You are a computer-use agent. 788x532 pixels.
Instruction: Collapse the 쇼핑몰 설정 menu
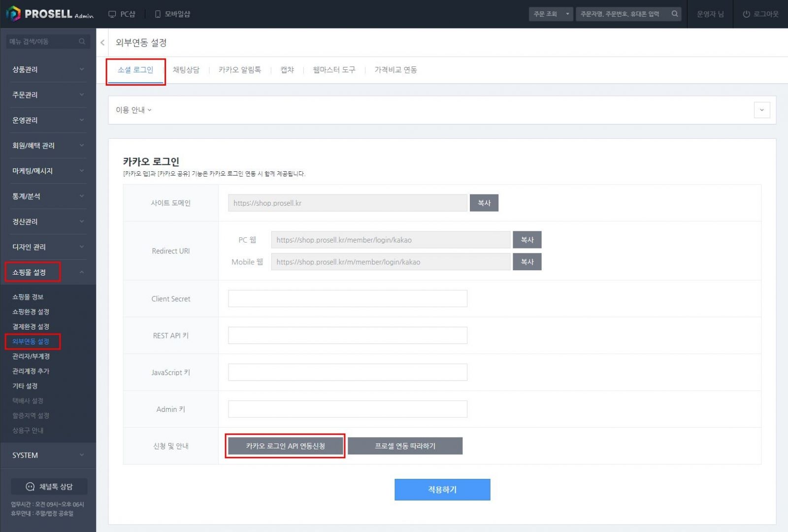pos(48,272)
